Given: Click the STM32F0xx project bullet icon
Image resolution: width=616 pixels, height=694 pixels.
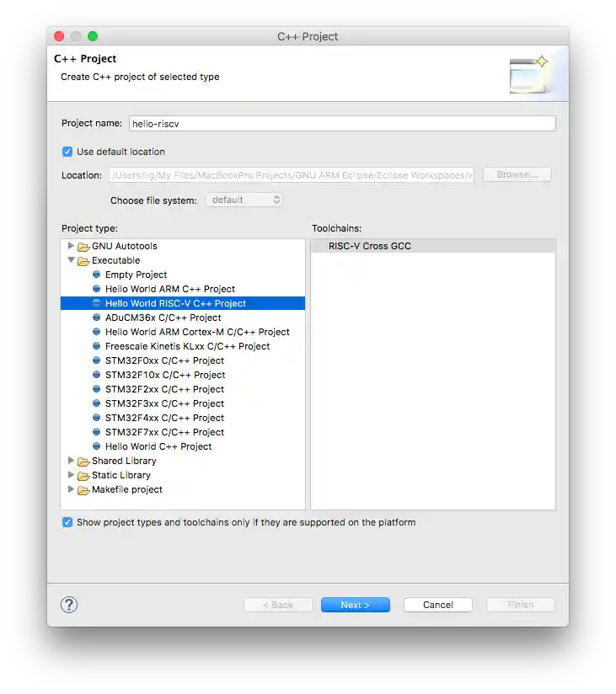Looking at the screenshot, I should coord(97,360).
